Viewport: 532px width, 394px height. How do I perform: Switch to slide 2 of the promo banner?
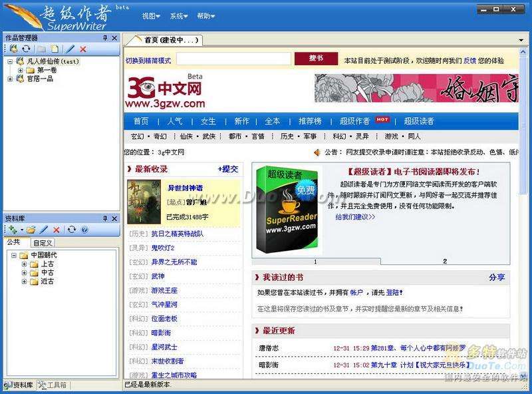445,261
